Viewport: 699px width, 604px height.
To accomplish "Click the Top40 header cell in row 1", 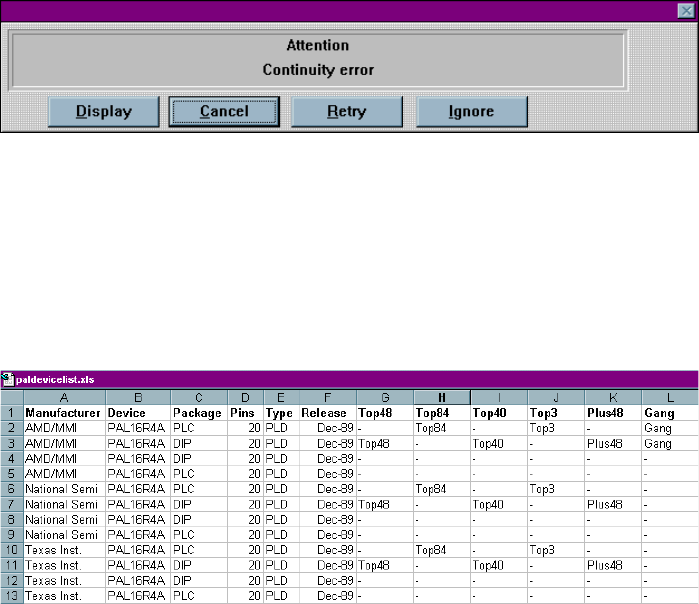I will (499, 413).
